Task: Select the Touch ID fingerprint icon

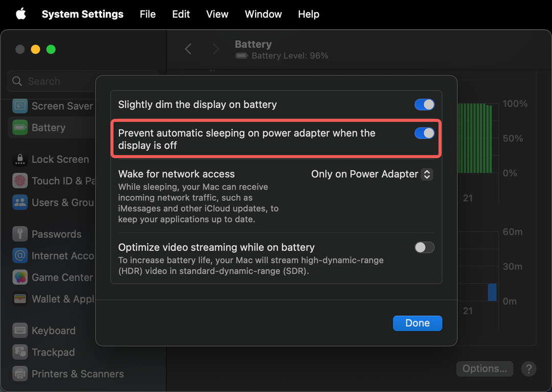Action: tap(20, 181)
